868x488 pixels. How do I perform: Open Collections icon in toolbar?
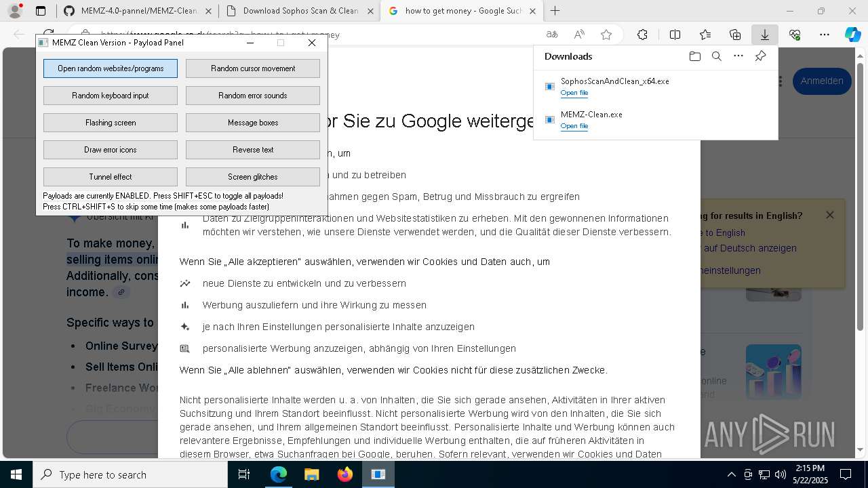735,35
